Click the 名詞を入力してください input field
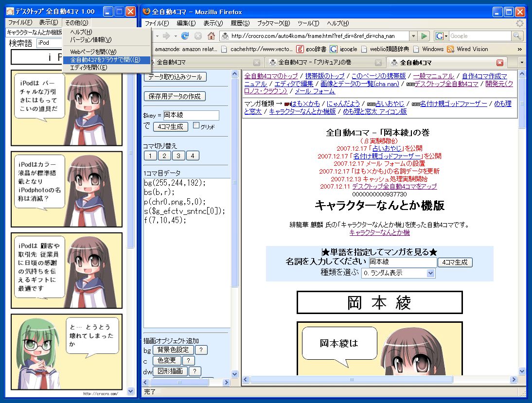 point(403,262)
